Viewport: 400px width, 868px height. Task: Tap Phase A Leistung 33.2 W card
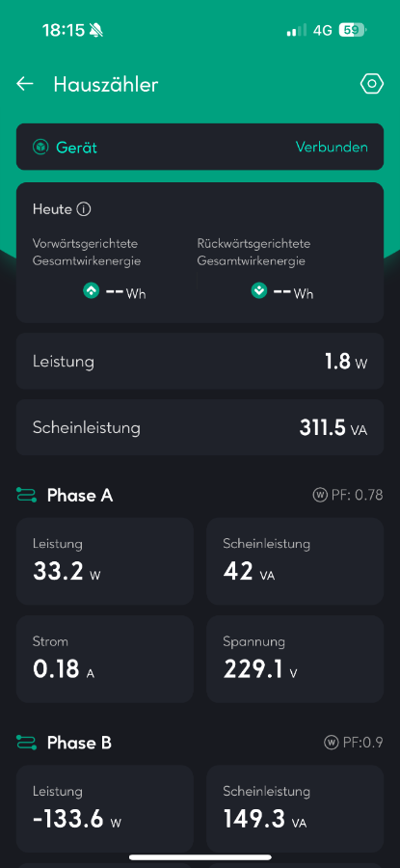coord(104,561)
